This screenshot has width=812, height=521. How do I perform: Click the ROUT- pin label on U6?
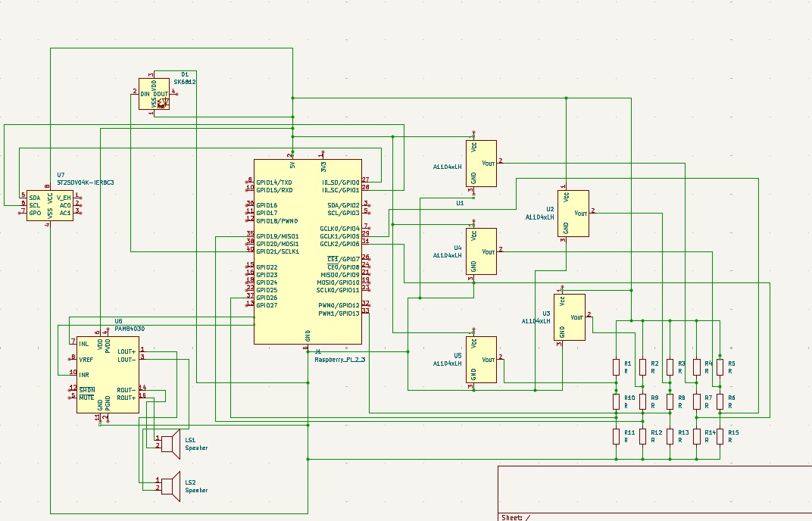pos(126,390)
